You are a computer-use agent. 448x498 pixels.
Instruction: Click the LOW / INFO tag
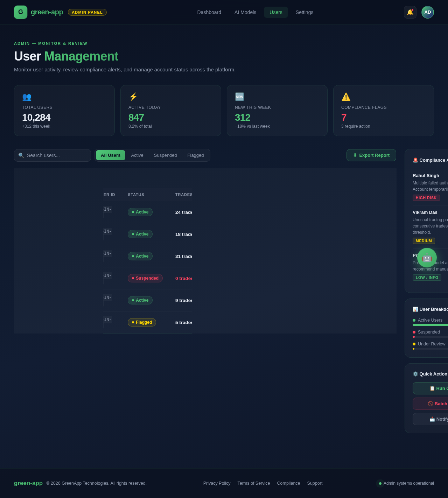427,278
